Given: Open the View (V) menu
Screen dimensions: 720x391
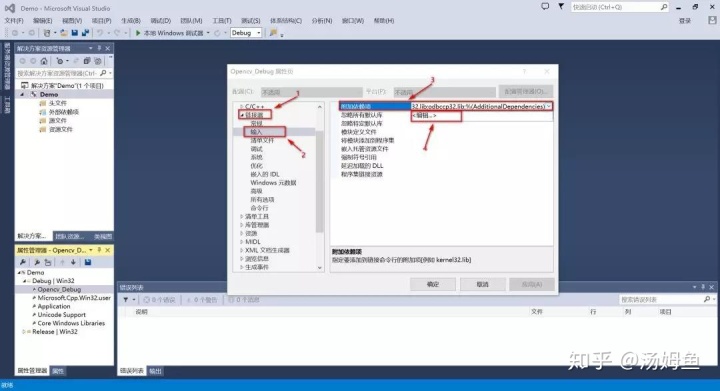Looking at the screenshot, I should [x=72, y=21].
